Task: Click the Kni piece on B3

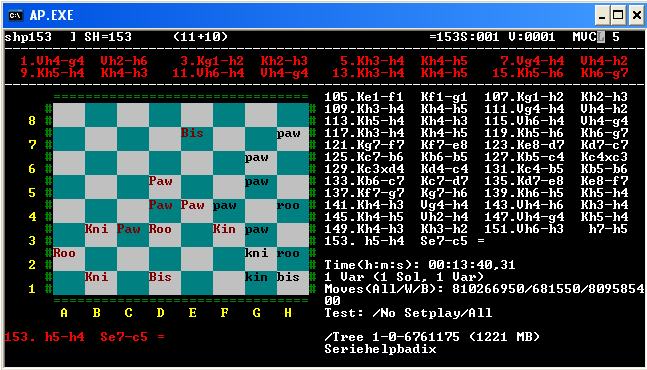Action: coord(97,229)
